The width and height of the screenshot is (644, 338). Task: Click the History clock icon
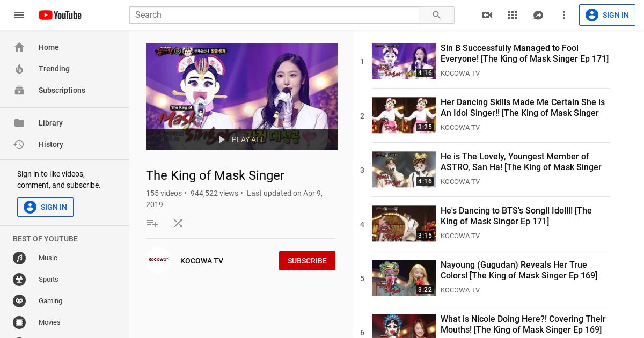tap(19, 144)
